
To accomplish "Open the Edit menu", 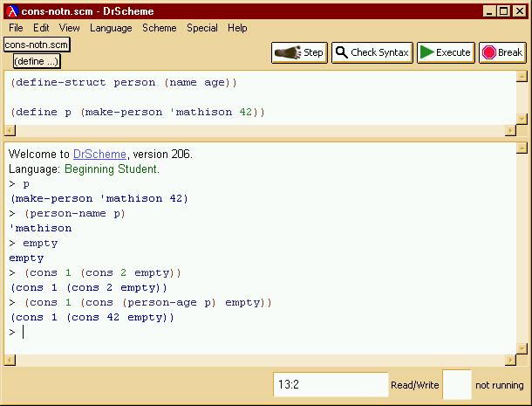I will point(41,28).
